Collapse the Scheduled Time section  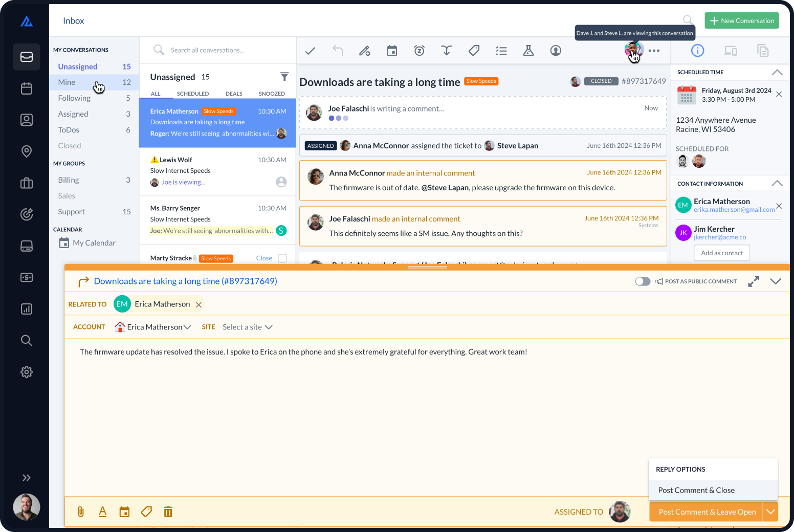(777, 72)
